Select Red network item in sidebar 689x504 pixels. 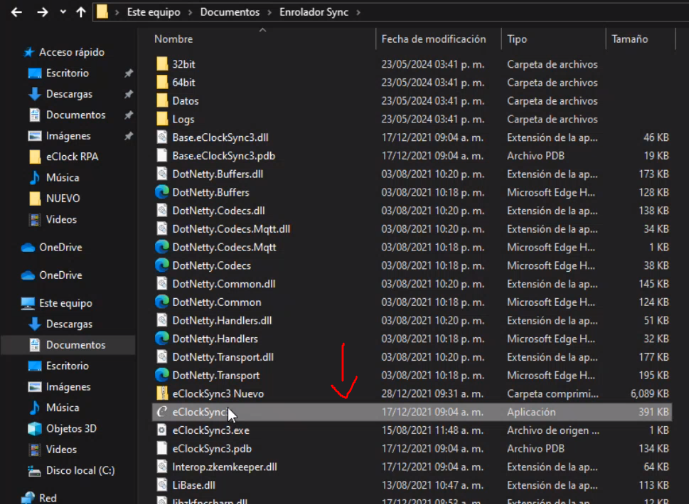(x=47, y=498)
